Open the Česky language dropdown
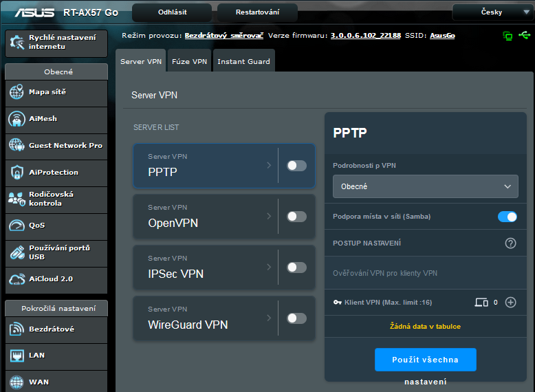This screenshot has width=535, height=392. tap(490, 12)
